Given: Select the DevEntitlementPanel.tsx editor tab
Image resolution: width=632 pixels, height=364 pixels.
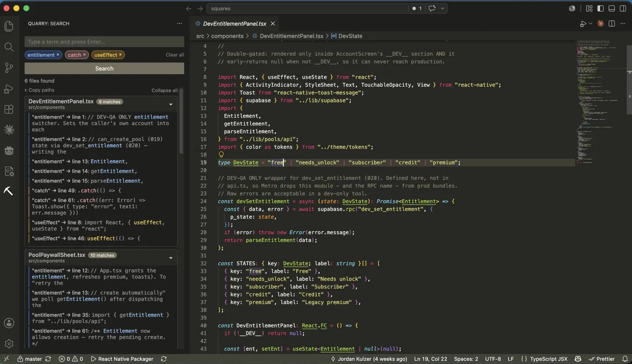Looking at the screenshot, I should click(x=235, y=23).
